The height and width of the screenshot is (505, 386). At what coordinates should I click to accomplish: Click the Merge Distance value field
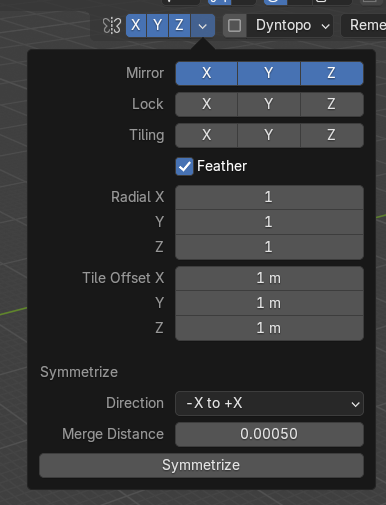tap(269, 434)
